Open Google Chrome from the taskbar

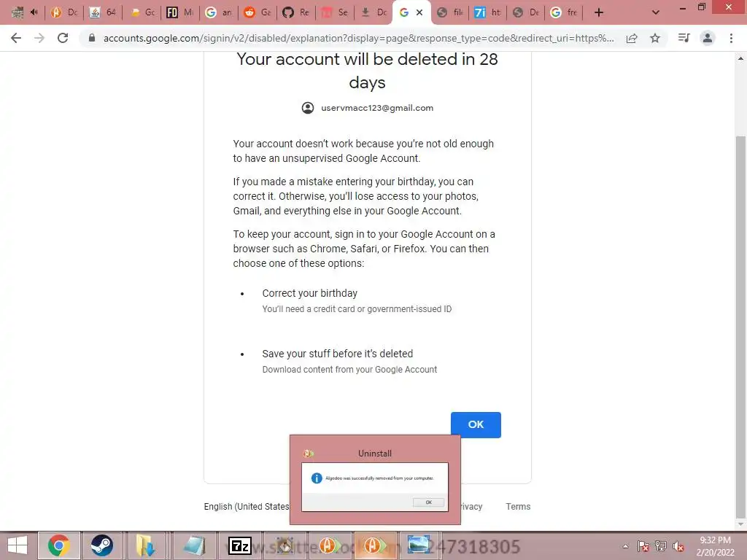(x=59, y=545)
